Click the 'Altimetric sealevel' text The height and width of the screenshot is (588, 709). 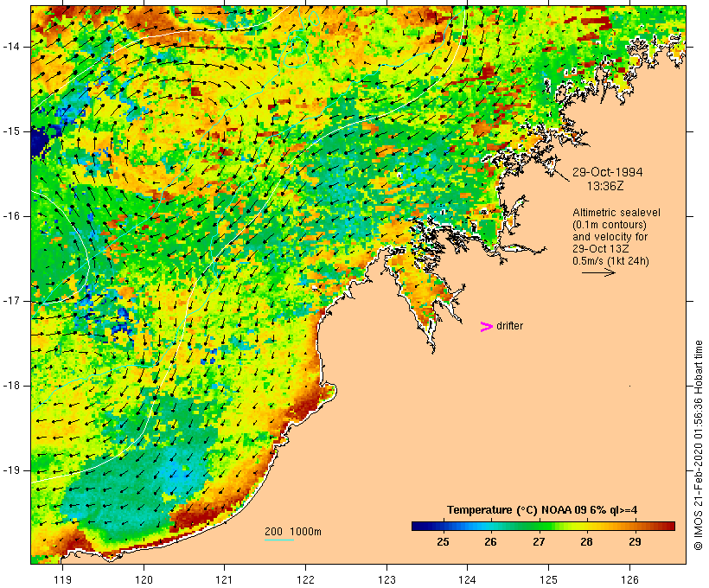pyautogui.click(x=616, y=213)
